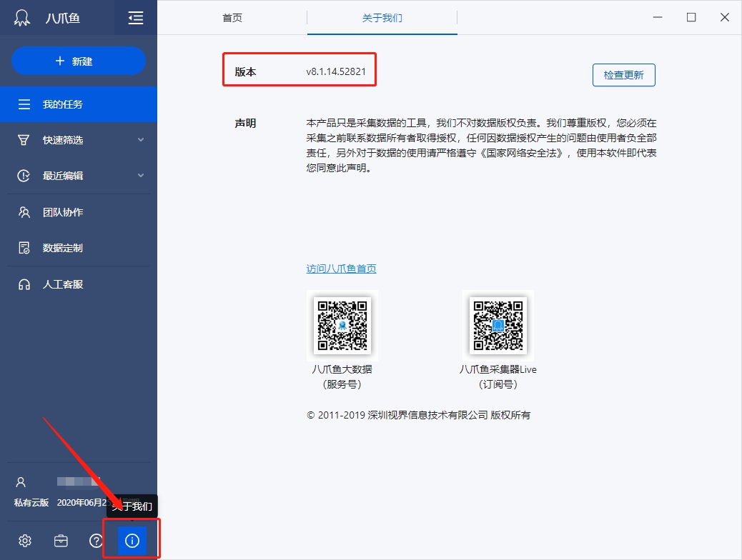Click the 检查更新 button

click(x=624, y=75)
